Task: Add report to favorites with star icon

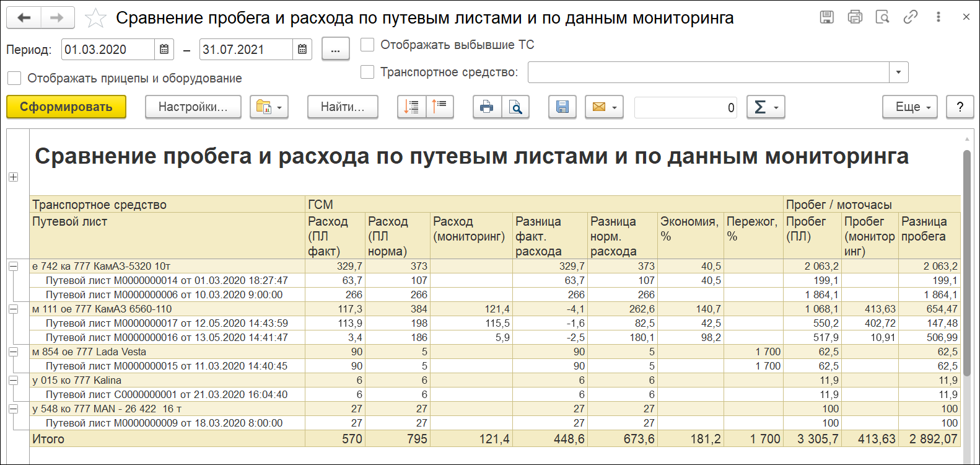Action: [95, 18]
